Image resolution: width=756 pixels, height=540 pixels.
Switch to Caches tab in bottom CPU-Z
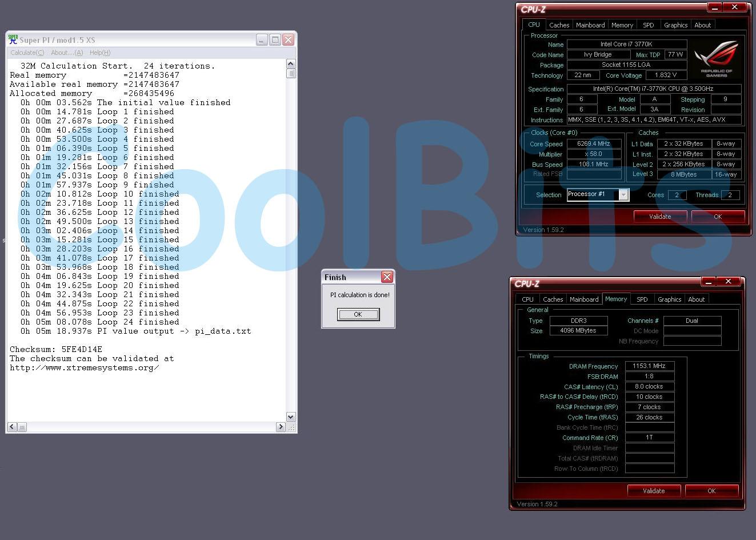[x=553, y=299]
